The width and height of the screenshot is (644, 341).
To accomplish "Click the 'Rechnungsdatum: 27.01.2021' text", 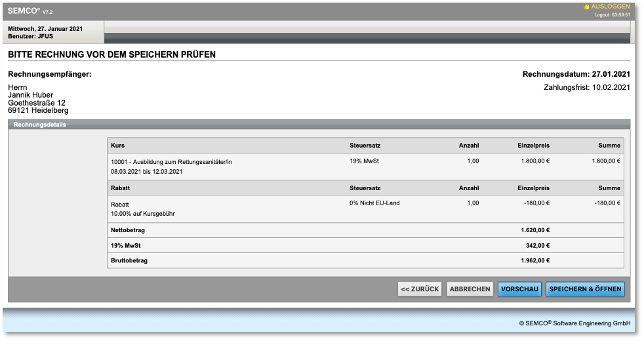I will pos(576,74).
